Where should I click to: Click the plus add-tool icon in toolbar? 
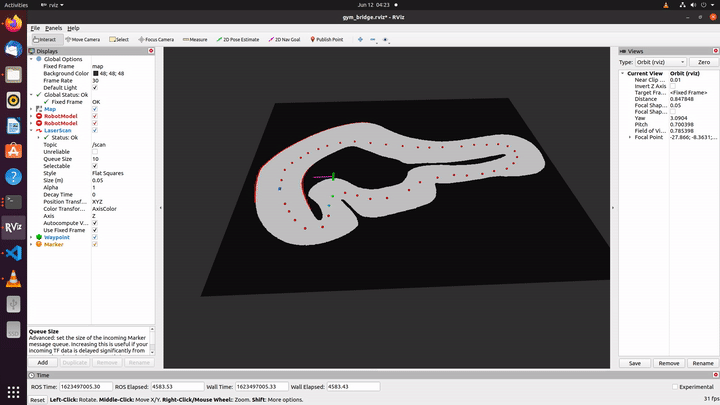360,39
